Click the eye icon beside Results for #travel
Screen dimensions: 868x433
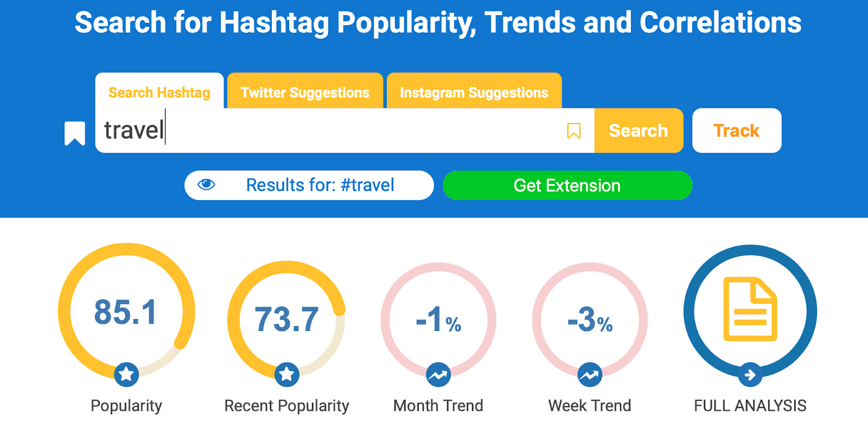pyautogui.click(x=206, y=185)
